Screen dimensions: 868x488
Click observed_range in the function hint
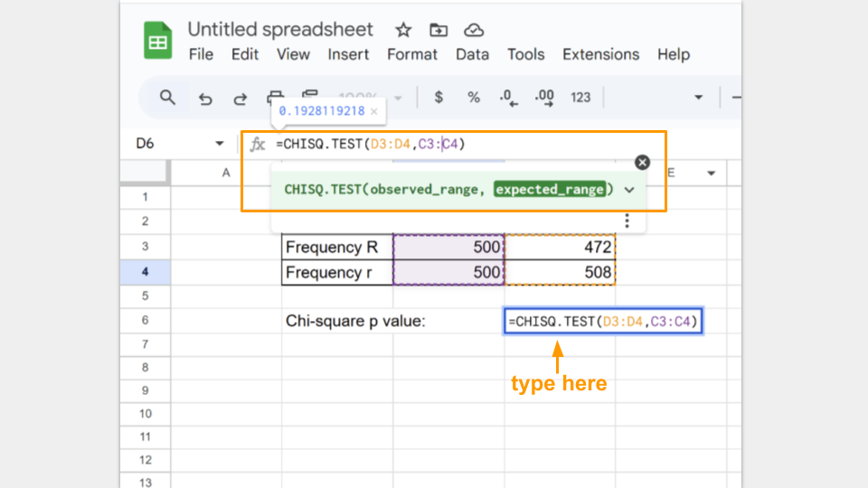[x=424, y=190]
